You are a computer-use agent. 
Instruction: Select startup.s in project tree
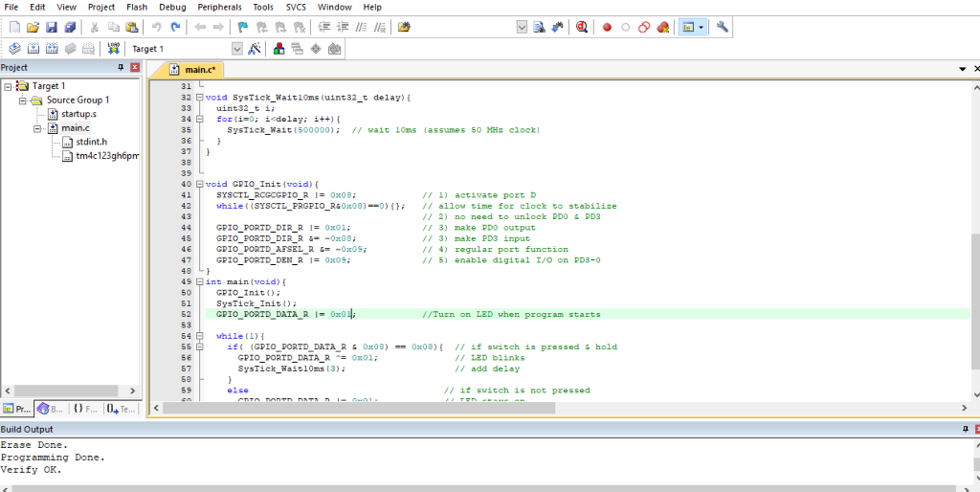point(78,115)
